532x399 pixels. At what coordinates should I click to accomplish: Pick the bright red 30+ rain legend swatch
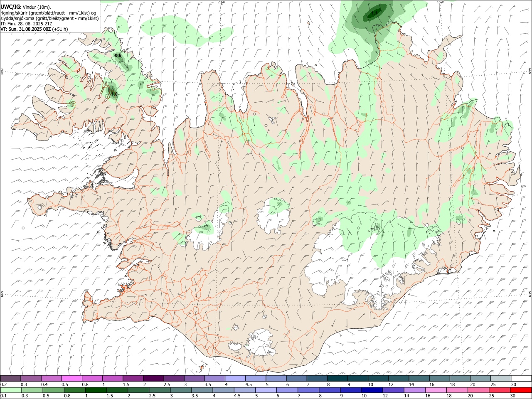pyautogui.click(x=520, y=390)
